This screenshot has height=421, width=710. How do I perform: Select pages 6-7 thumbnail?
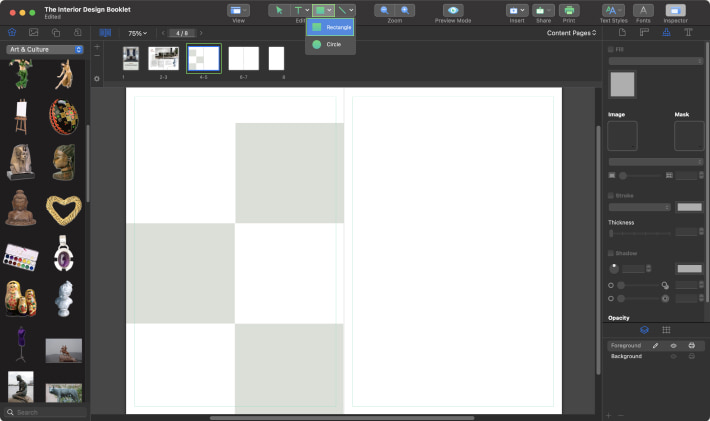(x=244, y=58)
